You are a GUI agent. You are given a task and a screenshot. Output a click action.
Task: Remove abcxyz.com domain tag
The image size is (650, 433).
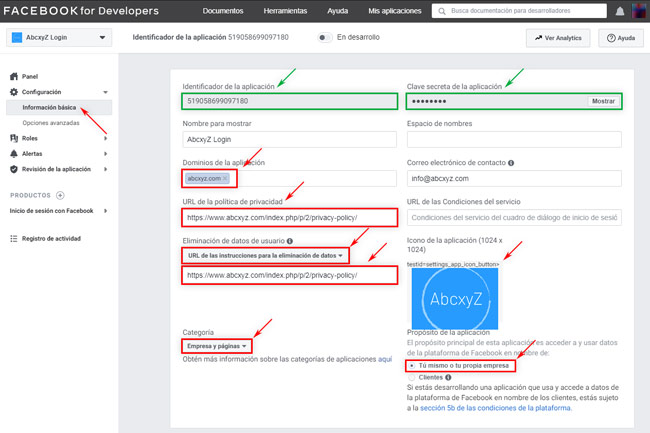click(225, 178)
